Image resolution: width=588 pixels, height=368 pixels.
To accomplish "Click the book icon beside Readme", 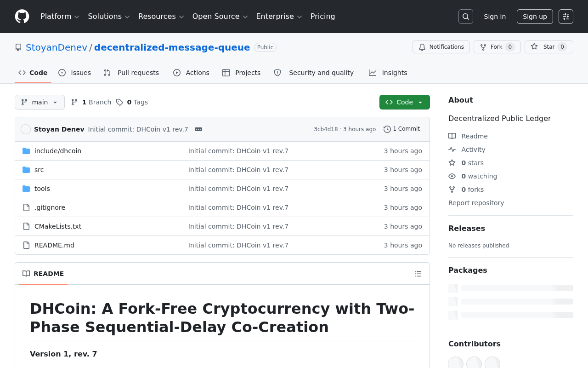I will (452, 136).
